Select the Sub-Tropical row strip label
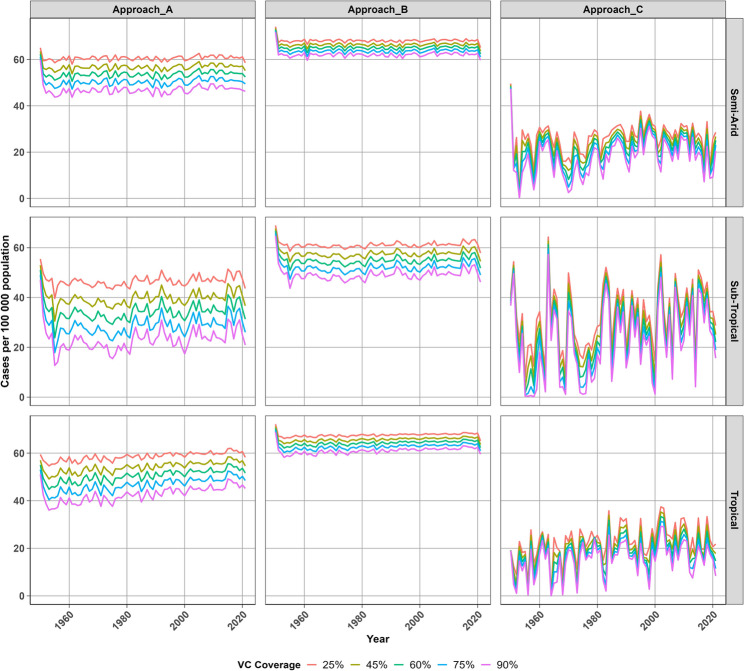744x671 pixels. 734,311
